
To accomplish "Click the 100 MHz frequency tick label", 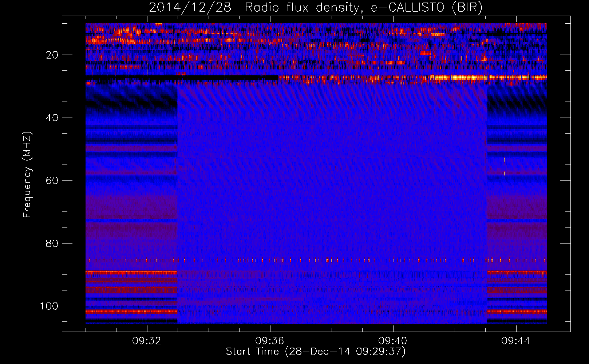I will pyautogui.click(x=49, y=306).
